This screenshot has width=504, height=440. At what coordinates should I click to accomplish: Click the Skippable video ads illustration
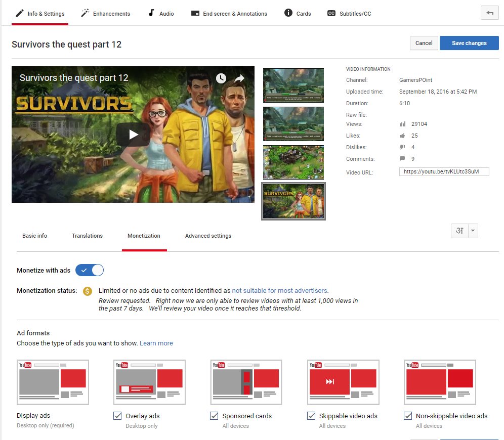pos(343,382)
